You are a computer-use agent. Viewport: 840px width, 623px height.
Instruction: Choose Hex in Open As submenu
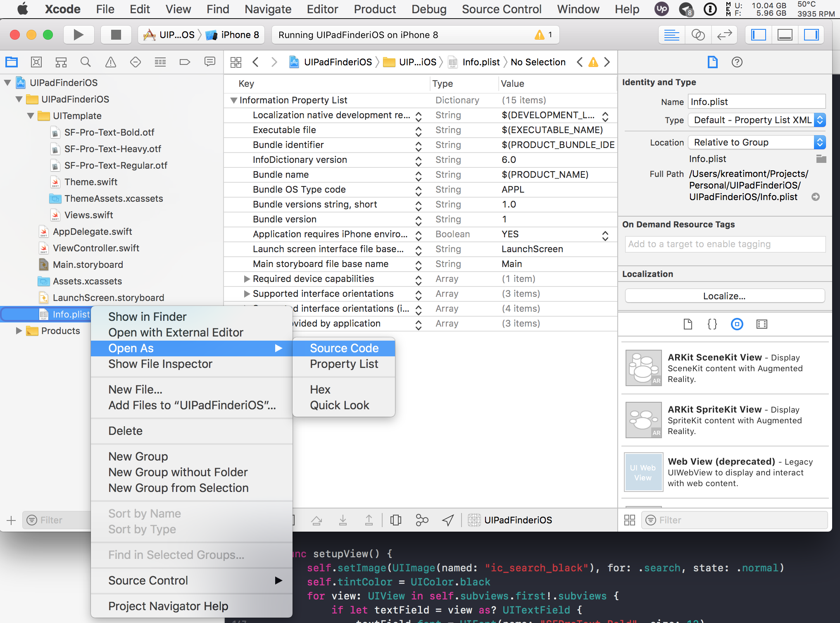pos(344,389)
